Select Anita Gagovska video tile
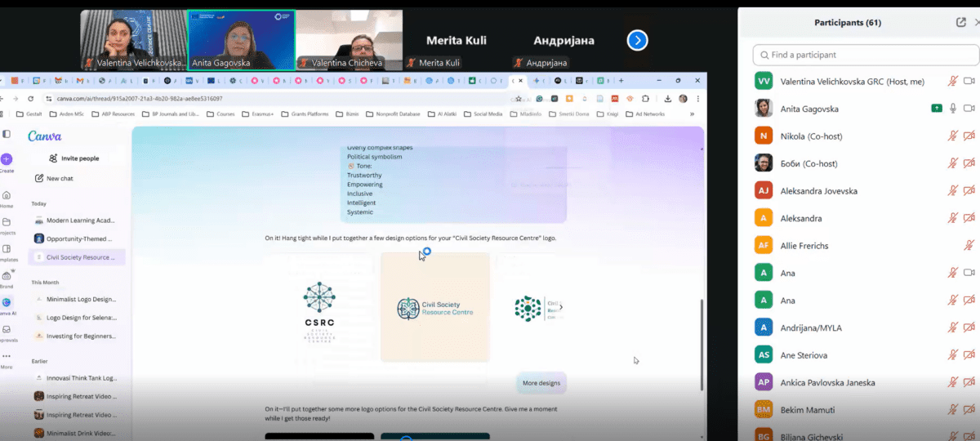This screenshot has height=441, width=980. pyautogui.click(x=242, y=40)
